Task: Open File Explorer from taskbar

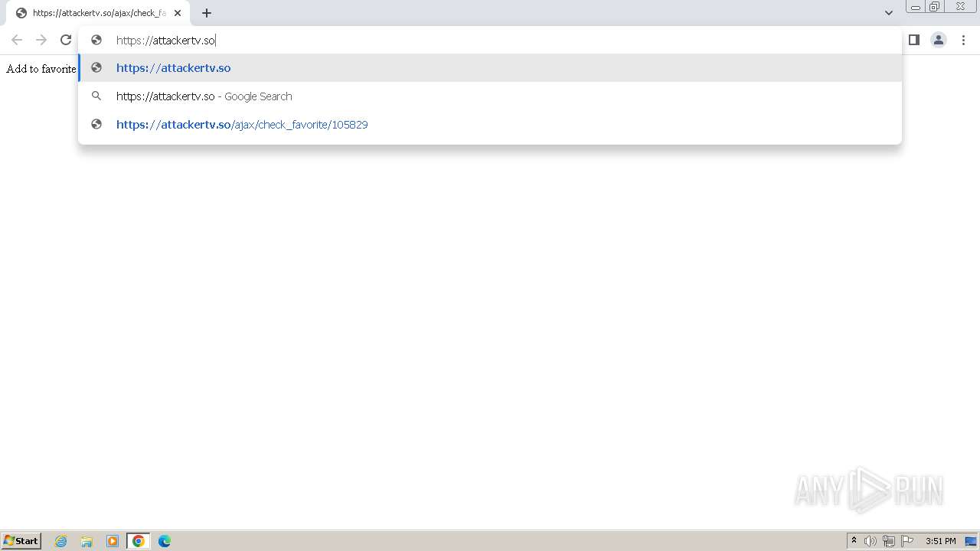Action: click(87, 541)
